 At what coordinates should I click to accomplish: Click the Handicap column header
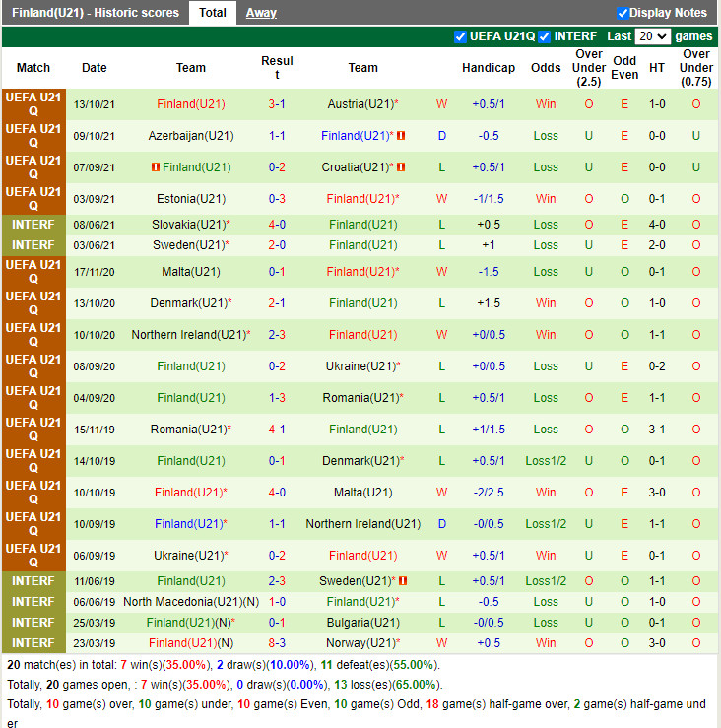[x=488, y=68]
